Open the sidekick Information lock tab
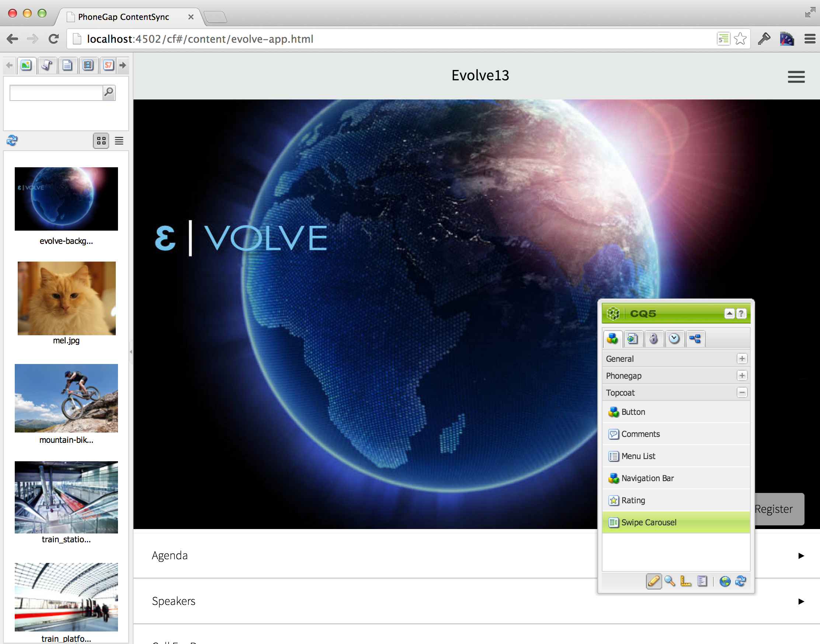Screen dimensions: 820x644 pos(654,339)
